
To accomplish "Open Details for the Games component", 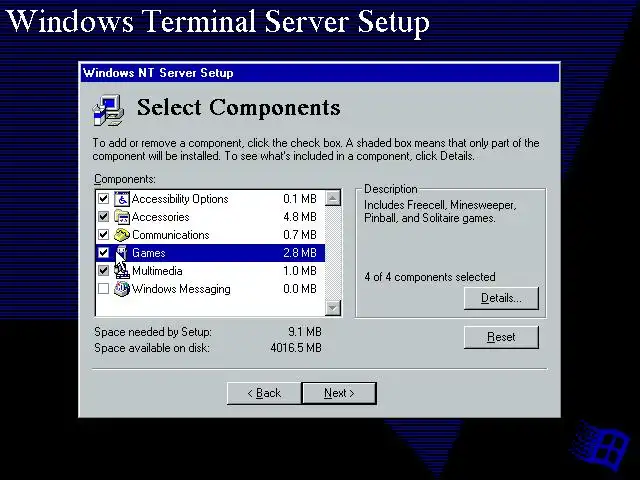I will 501,298.
